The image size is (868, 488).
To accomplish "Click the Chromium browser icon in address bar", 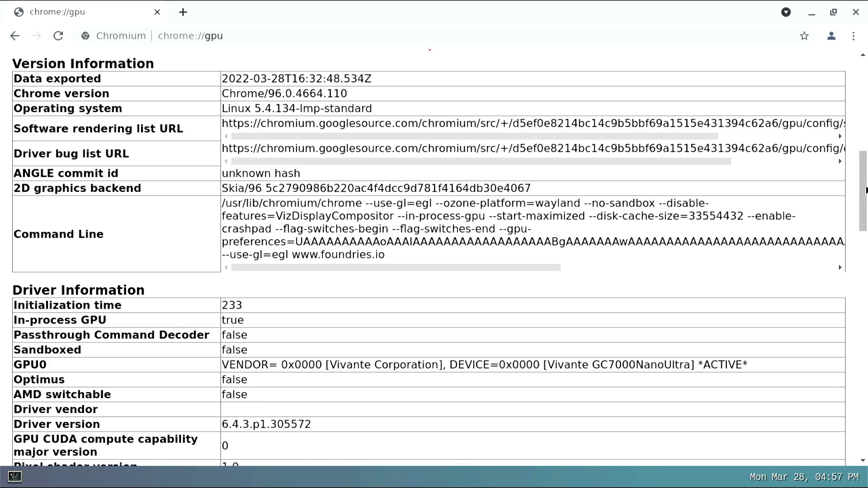I will [x=85, y=36].
